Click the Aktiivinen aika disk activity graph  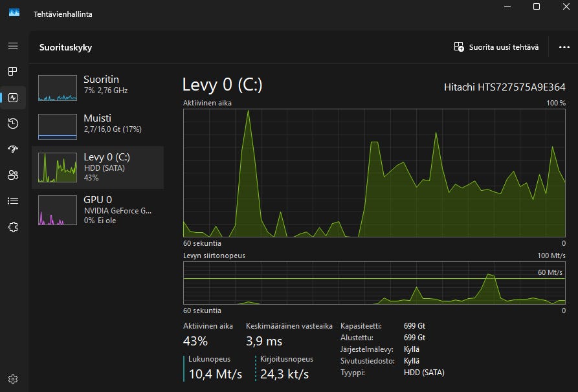(x=374, y=173)
